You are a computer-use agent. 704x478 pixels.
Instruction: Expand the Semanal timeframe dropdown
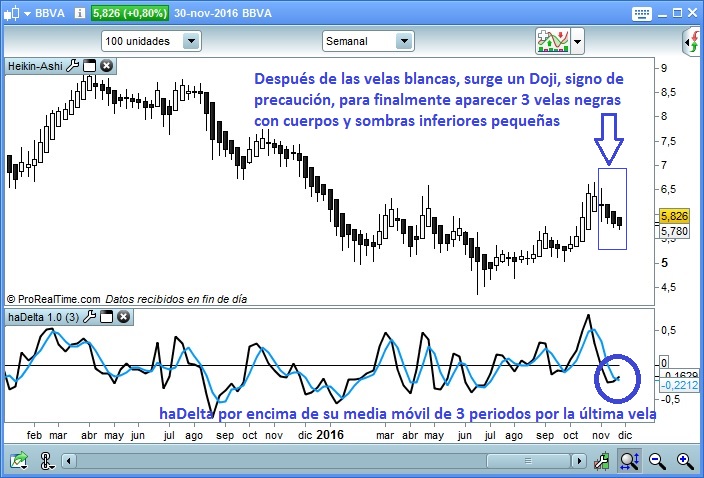(x=404, y=41)
